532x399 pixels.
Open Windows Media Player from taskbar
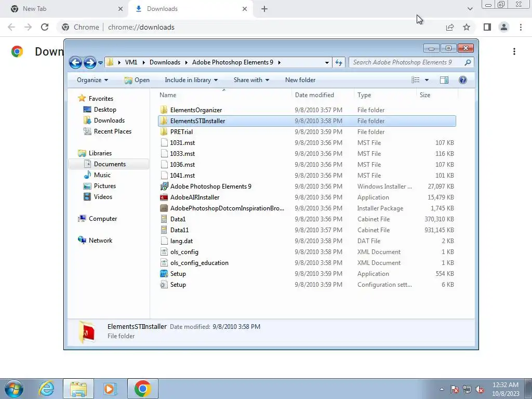point(110,389)
